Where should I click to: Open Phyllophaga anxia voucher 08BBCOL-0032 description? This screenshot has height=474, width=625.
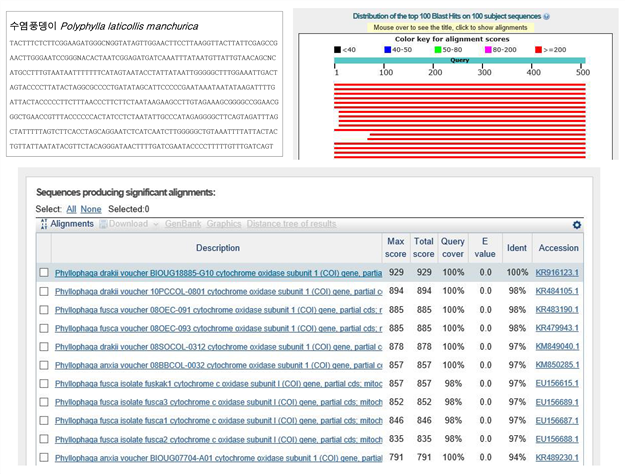click(218, 365)
